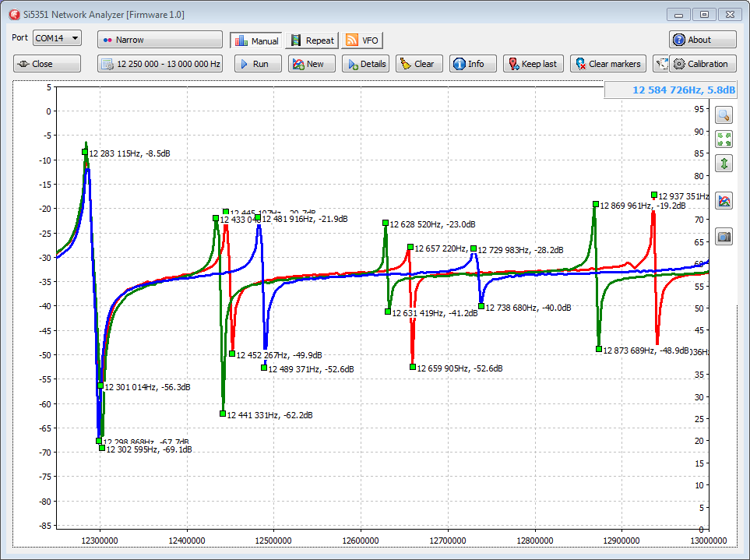
Task: Enable Manual sweep mode
Action: click(255, 41)
